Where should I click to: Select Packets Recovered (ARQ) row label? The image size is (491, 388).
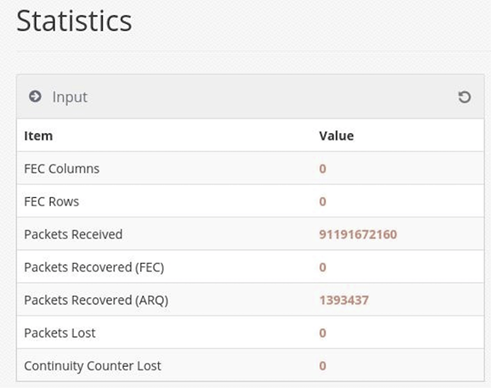coord(96,300)
